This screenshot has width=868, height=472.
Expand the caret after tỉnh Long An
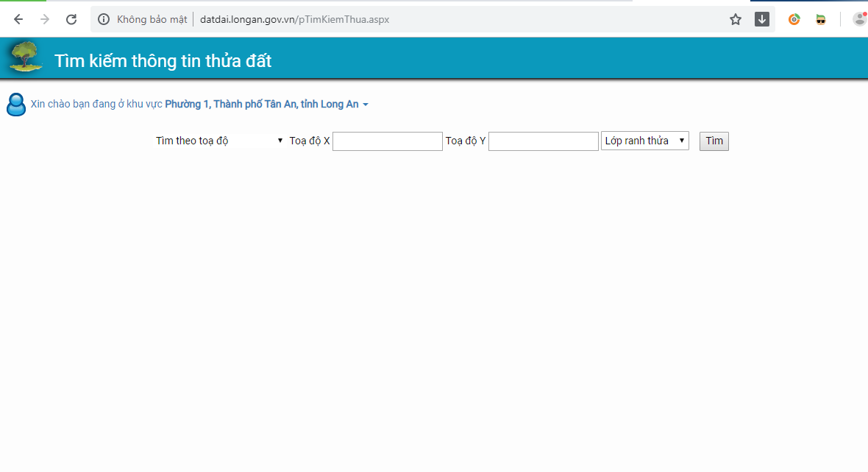(x=366, y=105)
